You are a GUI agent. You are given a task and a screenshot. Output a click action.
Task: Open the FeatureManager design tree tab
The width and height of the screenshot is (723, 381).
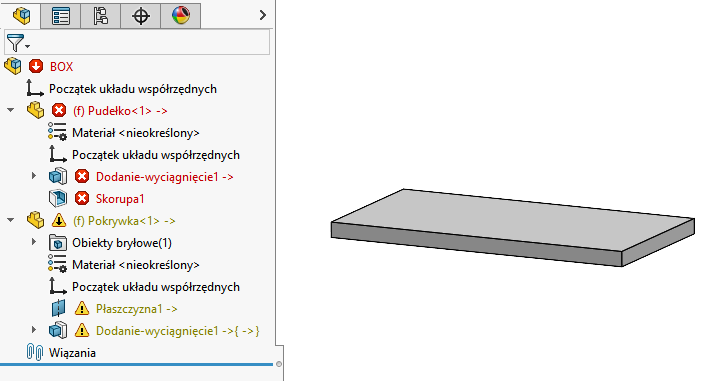click(21, 16)
